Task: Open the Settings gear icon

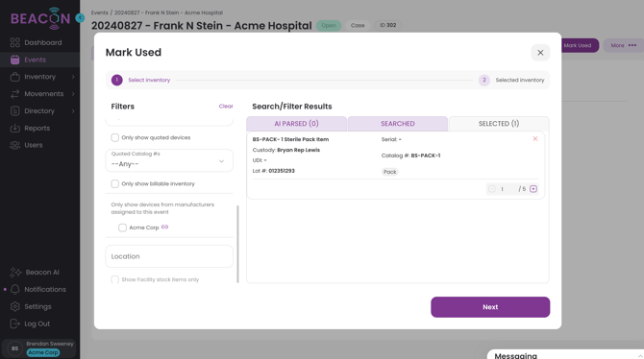Action: tap(14, 306)
